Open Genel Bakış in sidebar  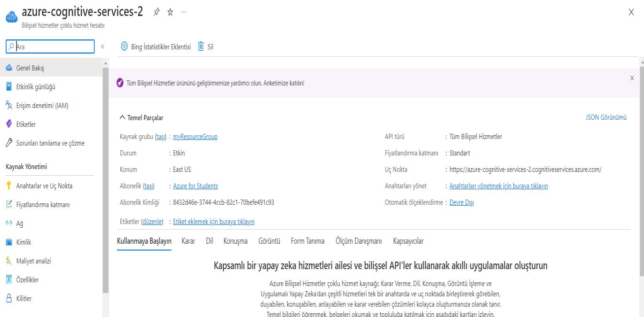51,68
